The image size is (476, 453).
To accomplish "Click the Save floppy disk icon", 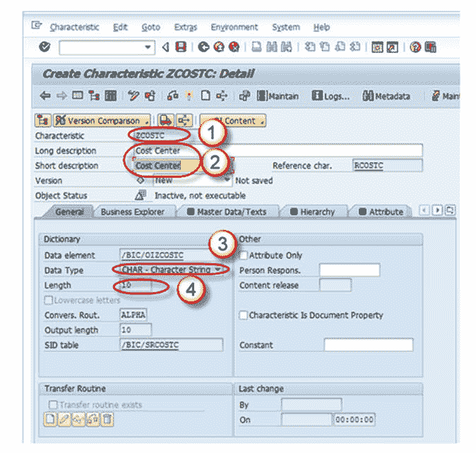I will click(x=181, y=47).
